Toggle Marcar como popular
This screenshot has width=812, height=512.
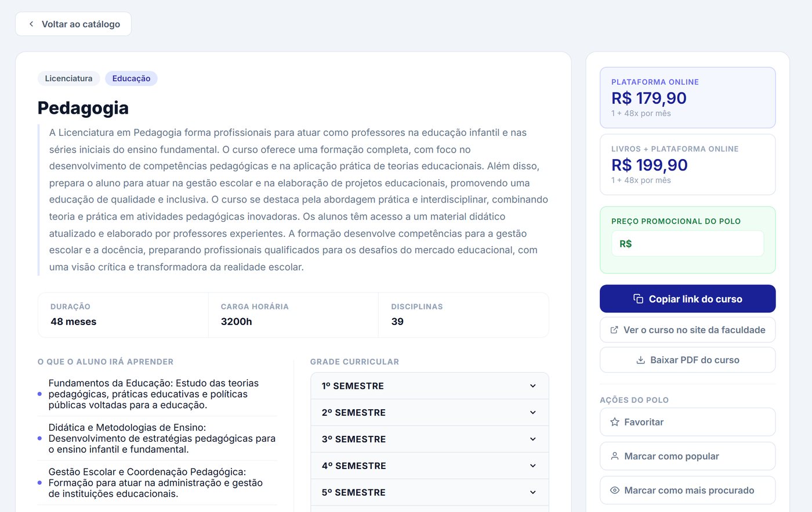[687, 456]
